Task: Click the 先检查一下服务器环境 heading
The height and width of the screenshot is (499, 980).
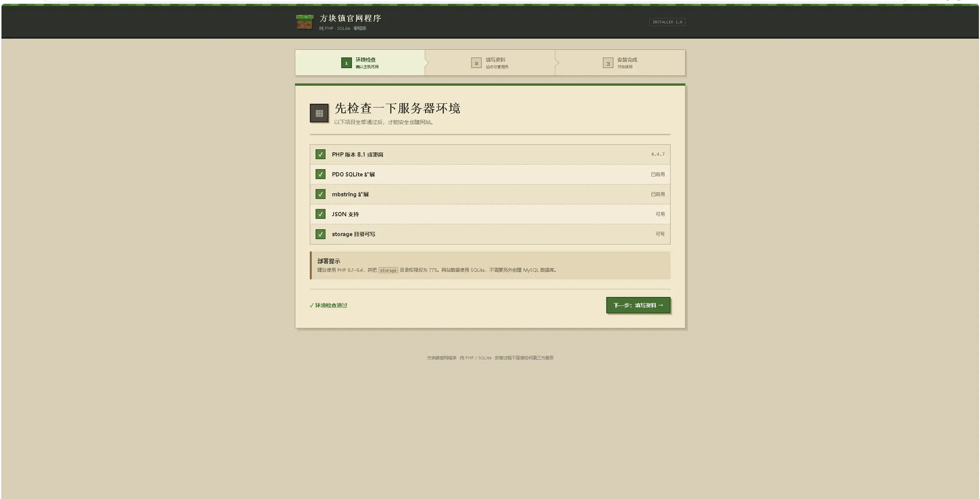Action: [398, 108]
